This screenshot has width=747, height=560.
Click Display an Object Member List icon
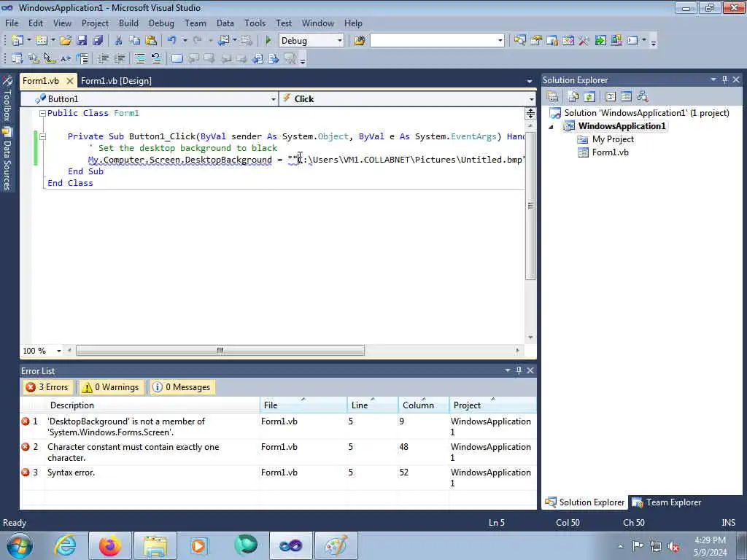[18, 58]
